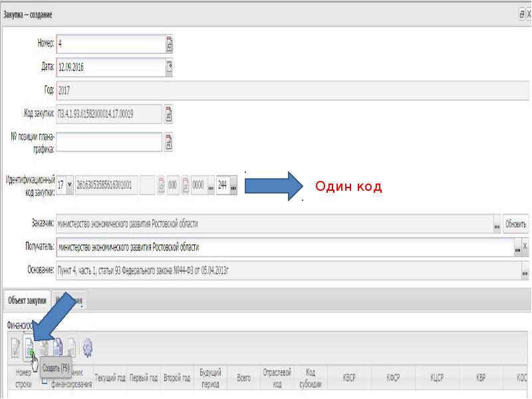532x399 pixels.
Task: Click the Получатель text field
Action: [285, 247]
